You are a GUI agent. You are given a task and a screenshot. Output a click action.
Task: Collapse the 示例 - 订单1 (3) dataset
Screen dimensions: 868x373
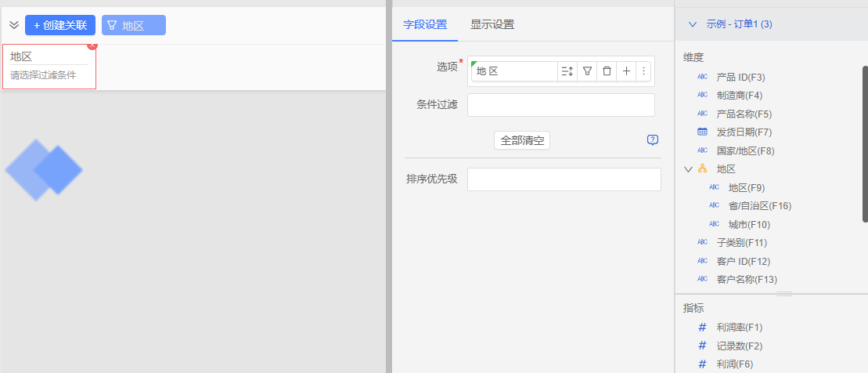coord(692,24)
